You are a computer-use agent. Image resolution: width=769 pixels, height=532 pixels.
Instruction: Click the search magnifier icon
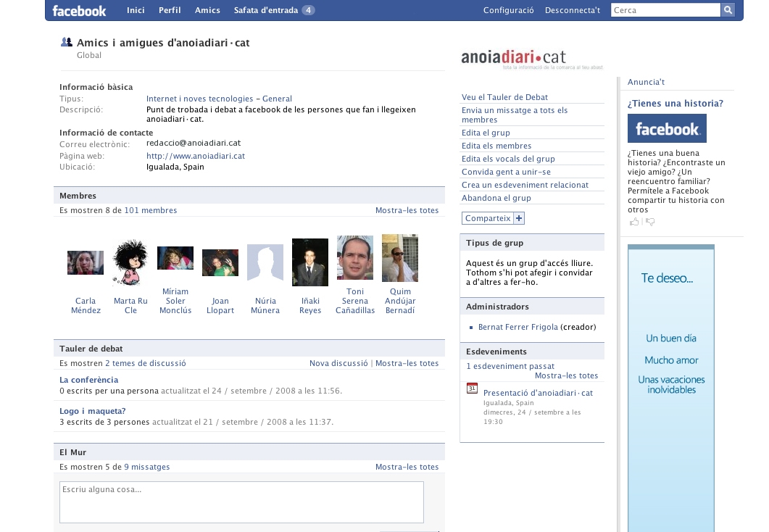click(x=728, y=10)
